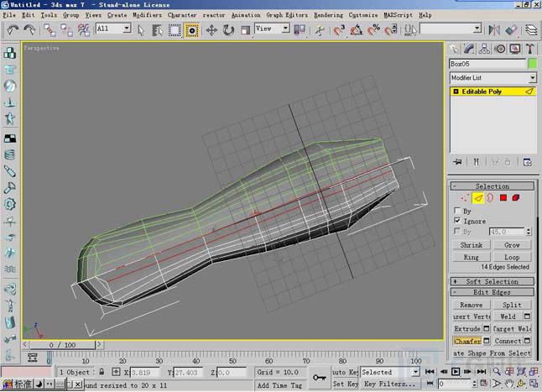
Task: Open Select by Name list icon
Action: coord(157,30)
